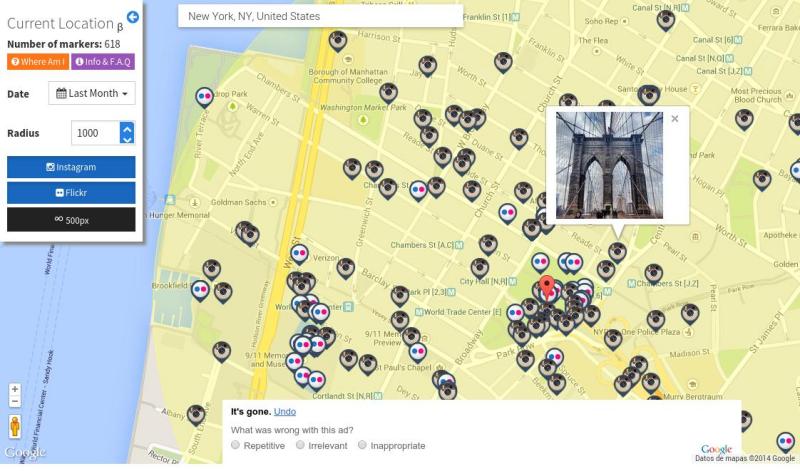
Task: Select the Inappropriate radio option
Action: pos(362,445)
